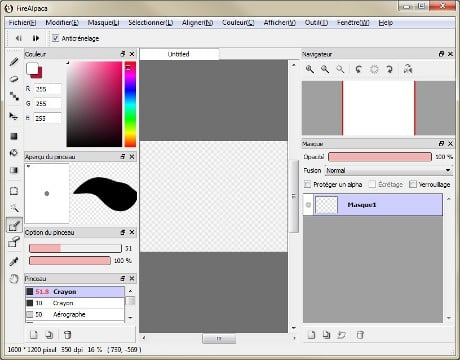Screen dimensions: 460x360
Task: Close the Couleur panel
Action: pos(132,54)
